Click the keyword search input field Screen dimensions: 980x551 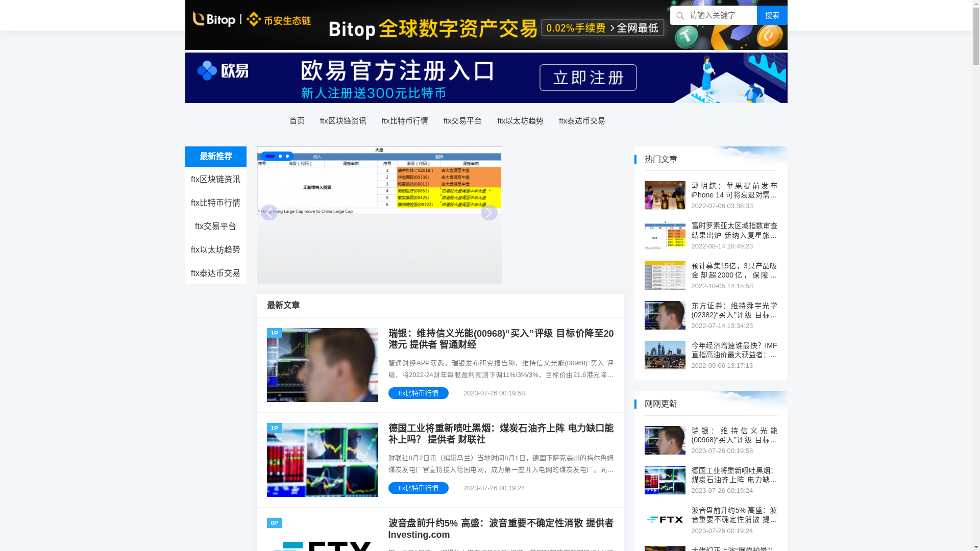714,15
